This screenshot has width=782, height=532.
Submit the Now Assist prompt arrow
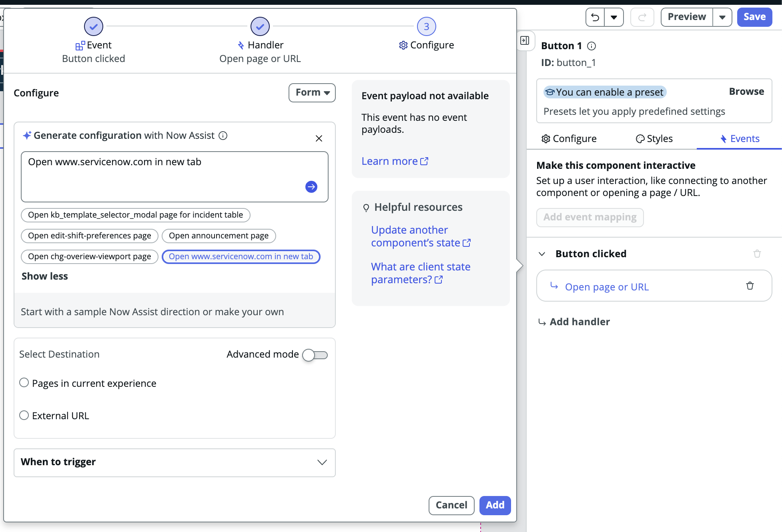[311, 187]
